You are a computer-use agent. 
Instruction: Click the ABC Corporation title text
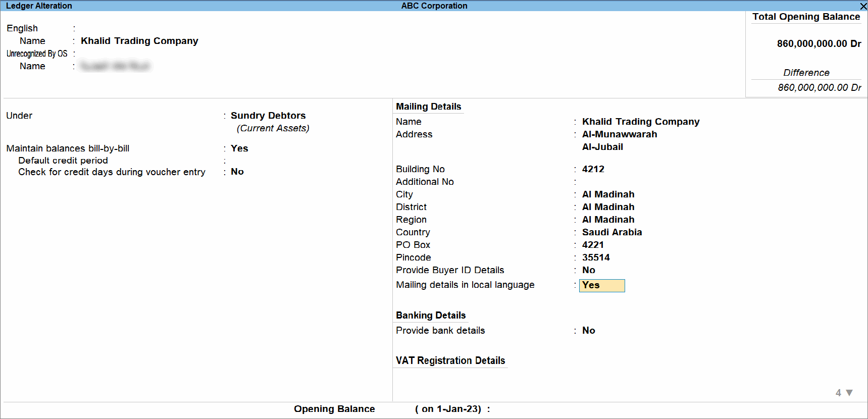434,6
